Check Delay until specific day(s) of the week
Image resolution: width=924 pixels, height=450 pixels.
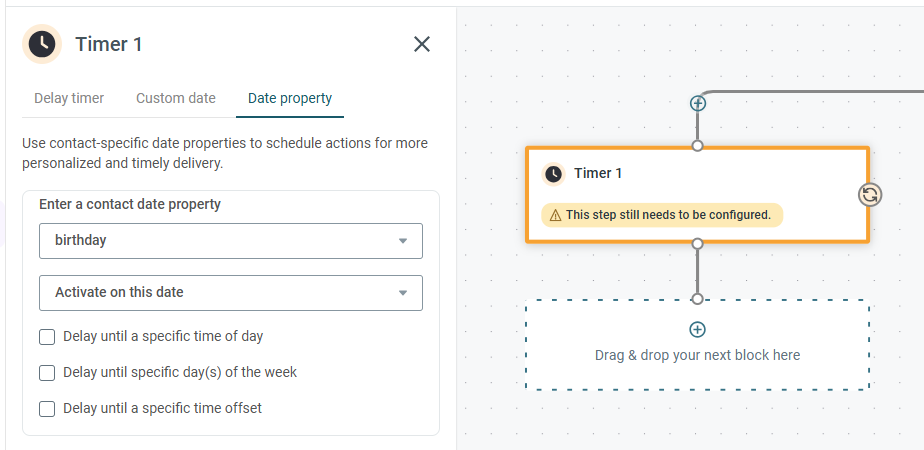coord(47,373)
